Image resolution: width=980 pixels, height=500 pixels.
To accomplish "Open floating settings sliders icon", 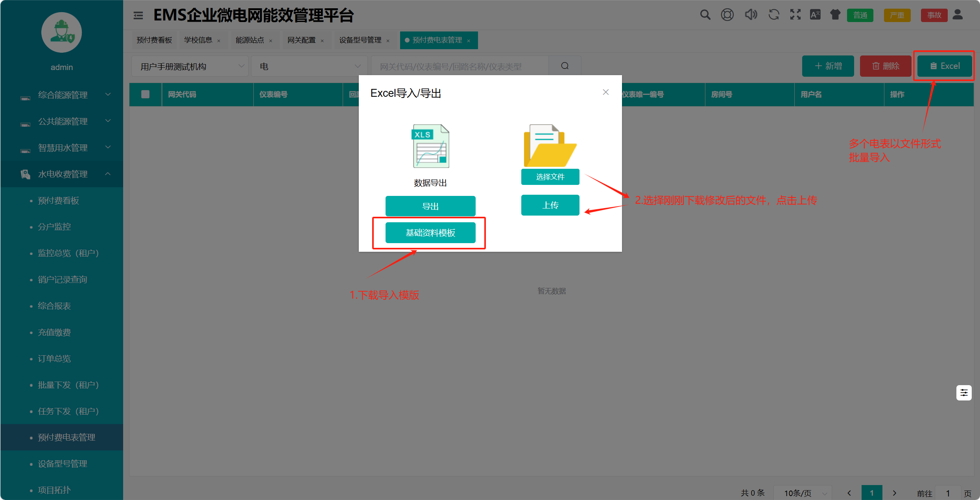I will 964,393.
